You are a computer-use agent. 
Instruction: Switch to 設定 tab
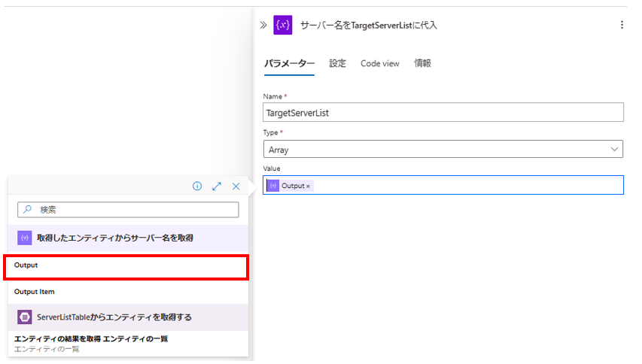click(337, 63)
